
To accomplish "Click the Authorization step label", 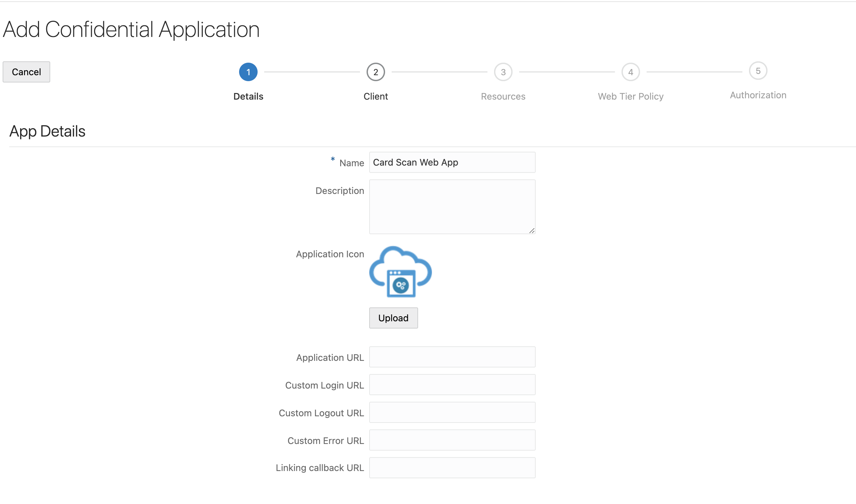I will click(758, 95).
